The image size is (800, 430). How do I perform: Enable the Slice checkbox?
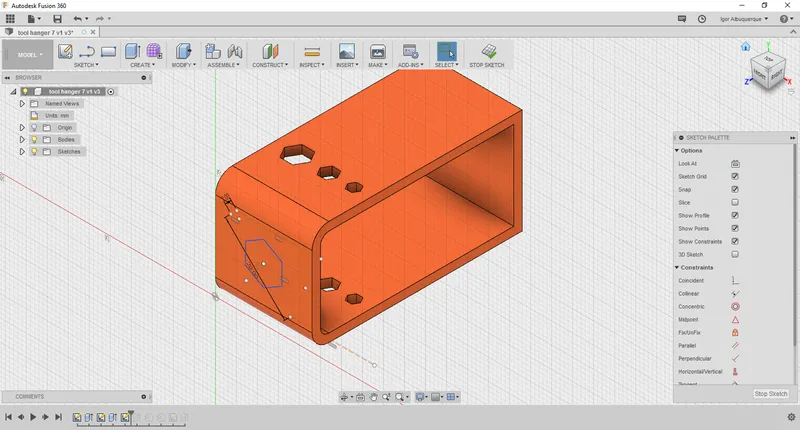click(x=735, y=203)
